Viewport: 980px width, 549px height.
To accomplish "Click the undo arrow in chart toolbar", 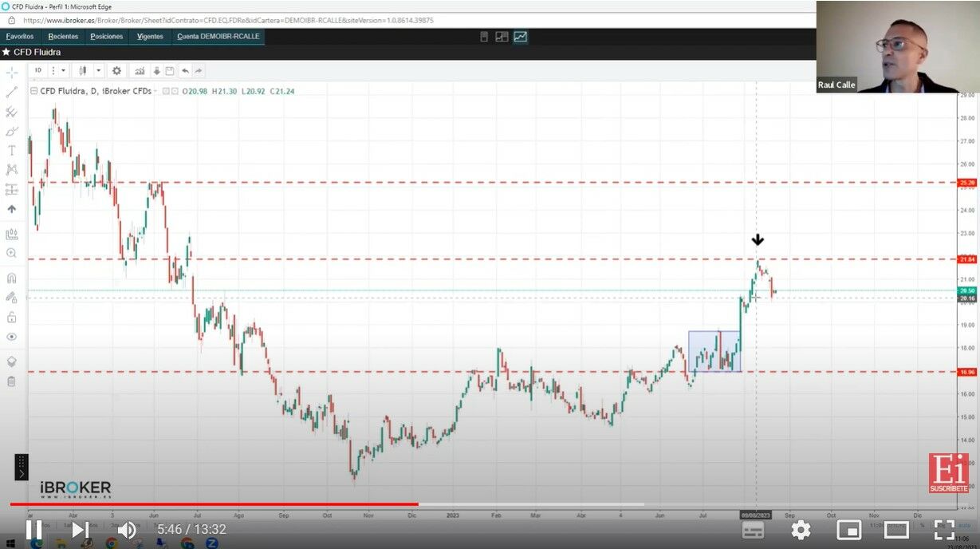I will point(185,70).
